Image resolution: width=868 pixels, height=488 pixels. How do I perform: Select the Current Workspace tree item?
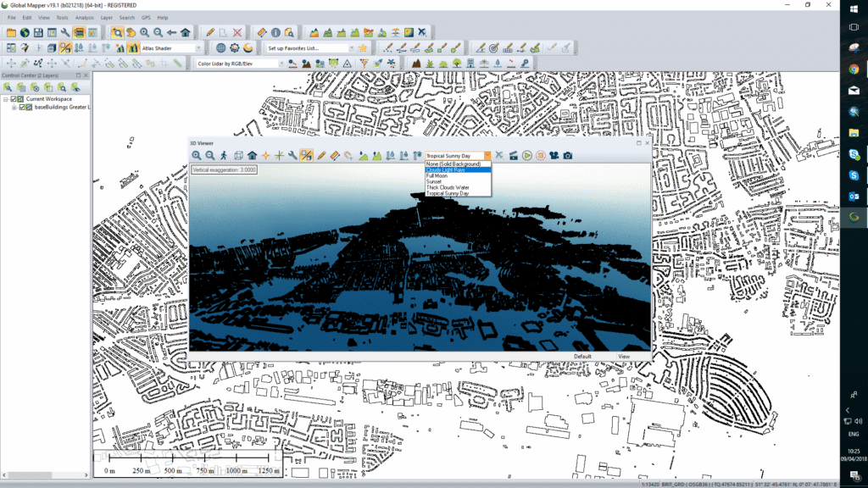48,99
